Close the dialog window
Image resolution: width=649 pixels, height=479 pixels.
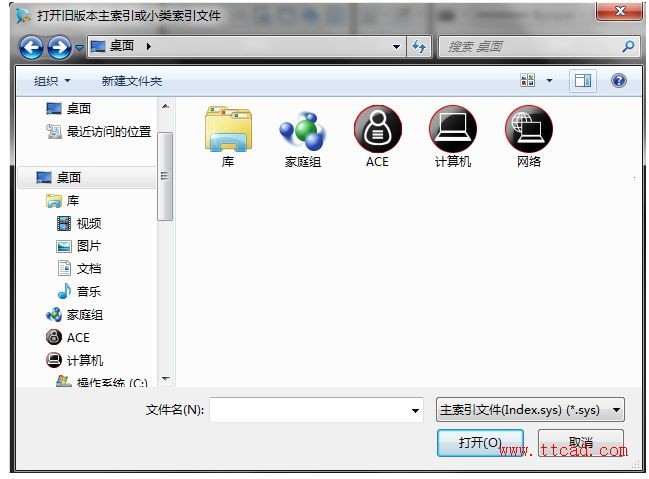(620, 11)
